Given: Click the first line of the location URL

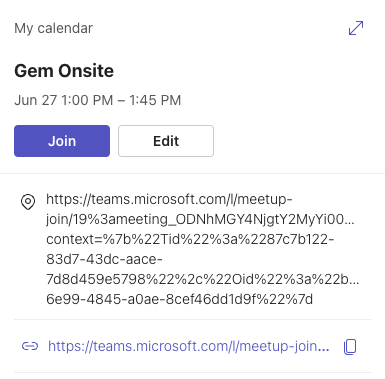Looking at the screenshot, I should click(x=169, y=200).
